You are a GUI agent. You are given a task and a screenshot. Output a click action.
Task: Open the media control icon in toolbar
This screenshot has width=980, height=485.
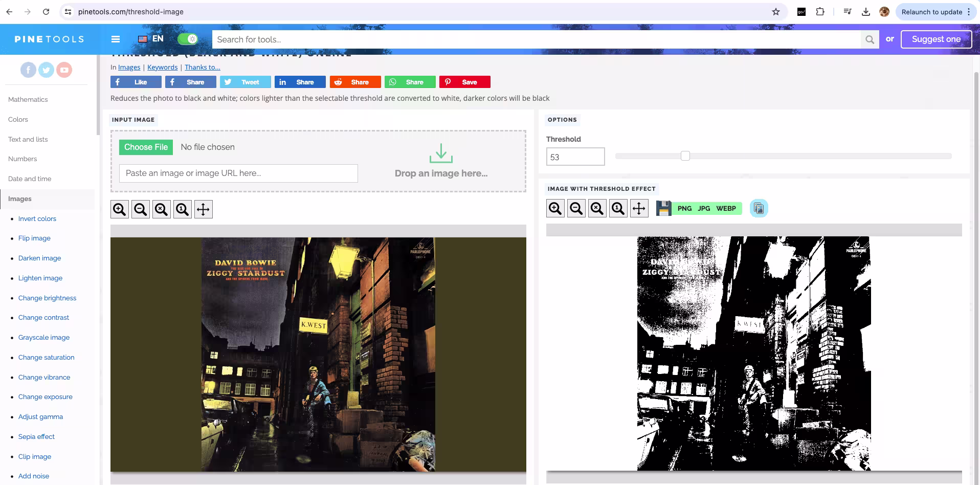[x=848, y=12]
